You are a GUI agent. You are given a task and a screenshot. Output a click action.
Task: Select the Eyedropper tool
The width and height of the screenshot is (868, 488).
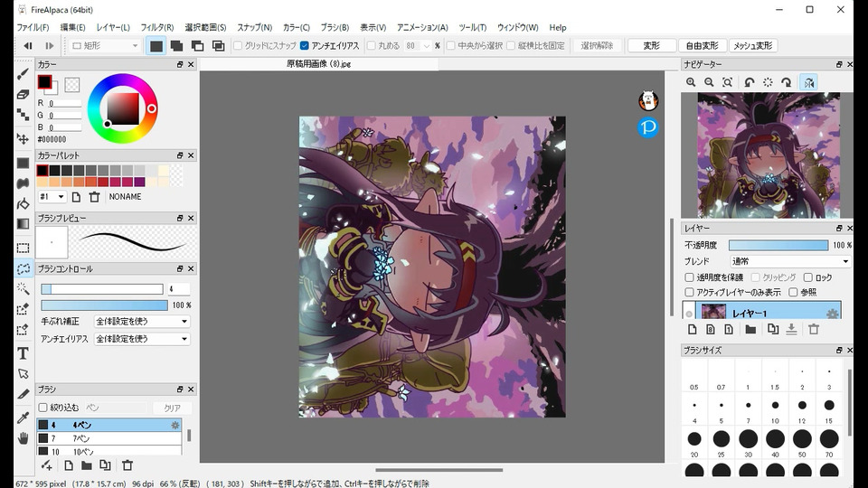click(x=23, y=418)
